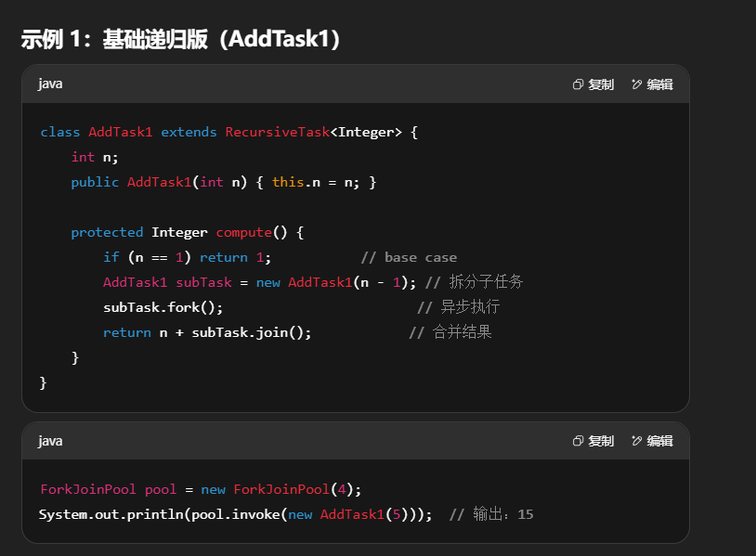Click the subTask.fork() call

(163, 307)
